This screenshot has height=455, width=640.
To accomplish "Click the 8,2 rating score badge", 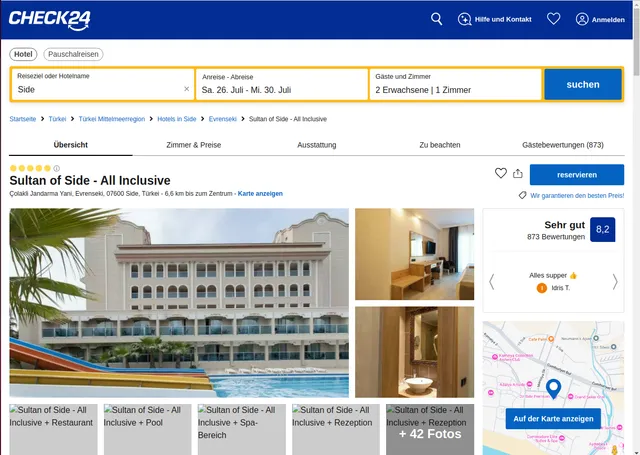I will (602, 230).
